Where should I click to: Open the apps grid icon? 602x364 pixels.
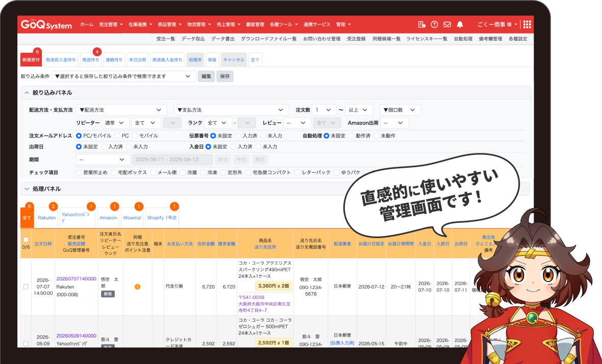(527, 24)
